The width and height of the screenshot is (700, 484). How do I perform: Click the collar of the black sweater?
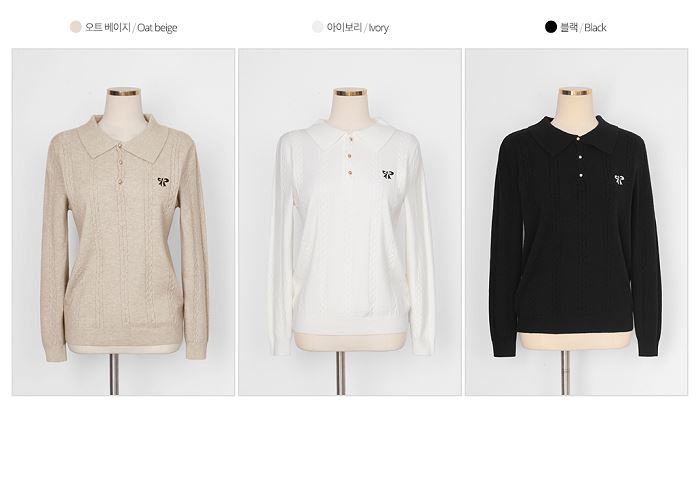tap(576, 135)
